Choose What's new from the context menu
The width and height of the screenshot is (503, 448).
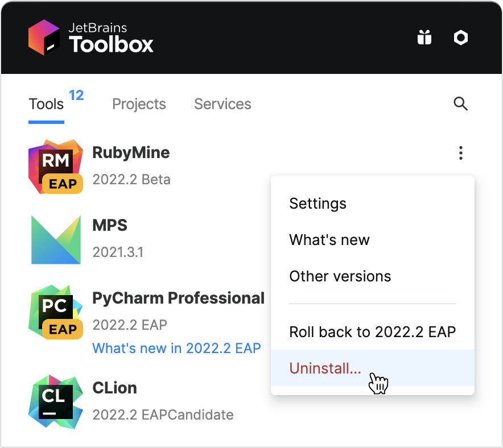click(329, 239)
